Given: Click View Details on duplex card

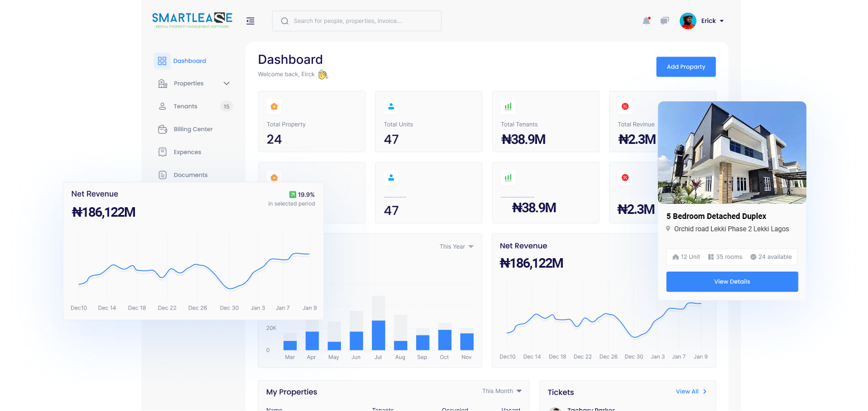Looking at the screenshot, I should pyautogui.click(x=731, y=282).
